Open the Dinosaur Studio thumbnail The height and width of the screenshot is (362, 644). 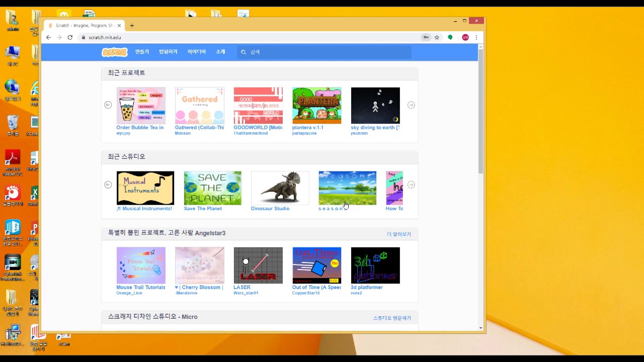[280, 188]
